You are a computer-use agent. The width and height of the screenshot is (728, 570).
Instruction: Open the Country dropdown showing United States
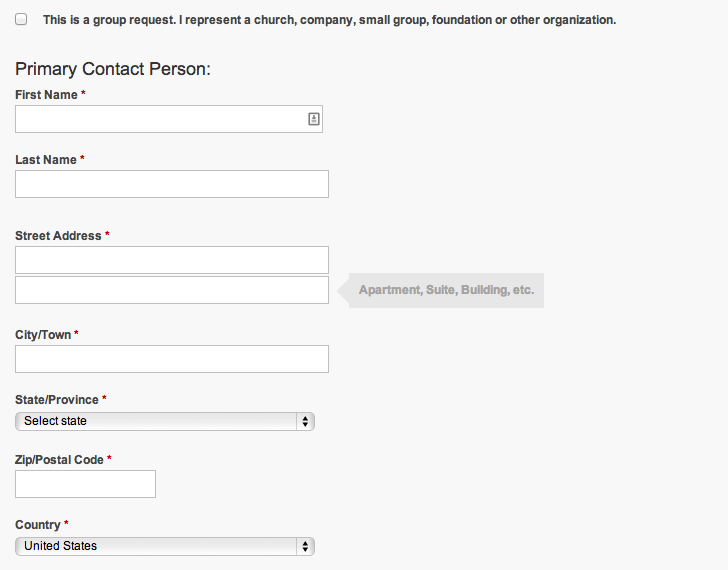(165, 546)
